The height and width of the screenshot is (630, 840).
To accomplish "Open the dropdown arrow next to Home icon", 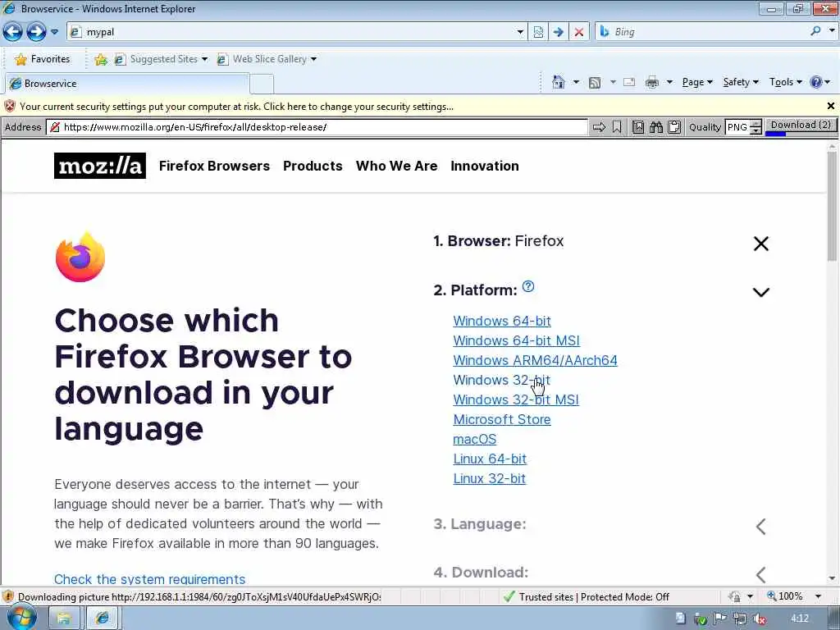I will coord(576,82).
